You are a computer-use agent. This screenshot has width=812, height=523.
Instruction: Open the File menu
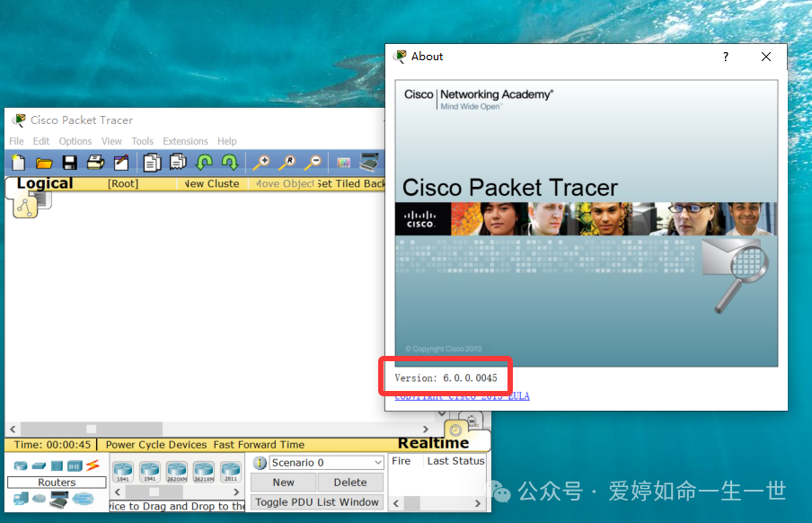point(16,141)
